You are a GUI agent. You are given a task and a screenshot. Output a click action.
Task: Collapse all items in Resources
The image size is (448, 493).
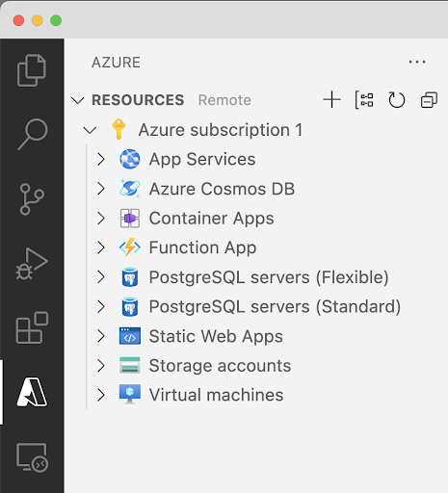pos(429,100)
